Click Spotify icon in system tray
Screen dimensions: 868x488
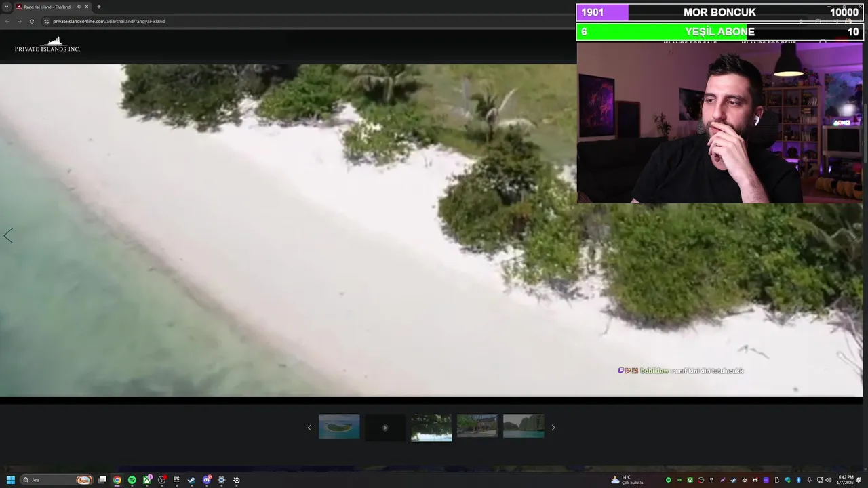[x=669, y=480]
